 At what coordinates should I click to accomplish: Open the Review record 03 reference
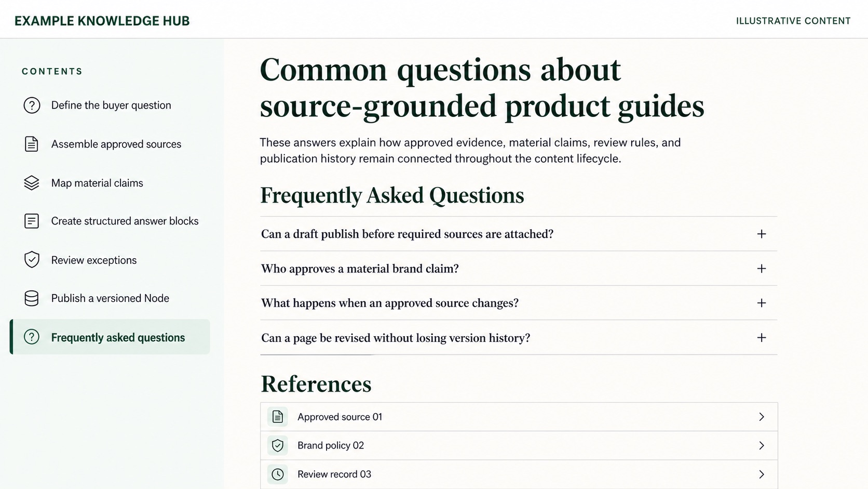pos(519,474)
